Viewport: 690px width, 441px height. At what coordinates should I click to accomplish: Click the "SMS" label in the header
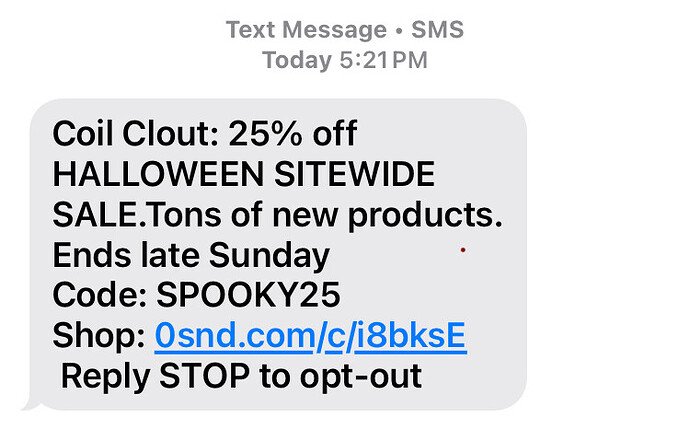tap(438, 29)
